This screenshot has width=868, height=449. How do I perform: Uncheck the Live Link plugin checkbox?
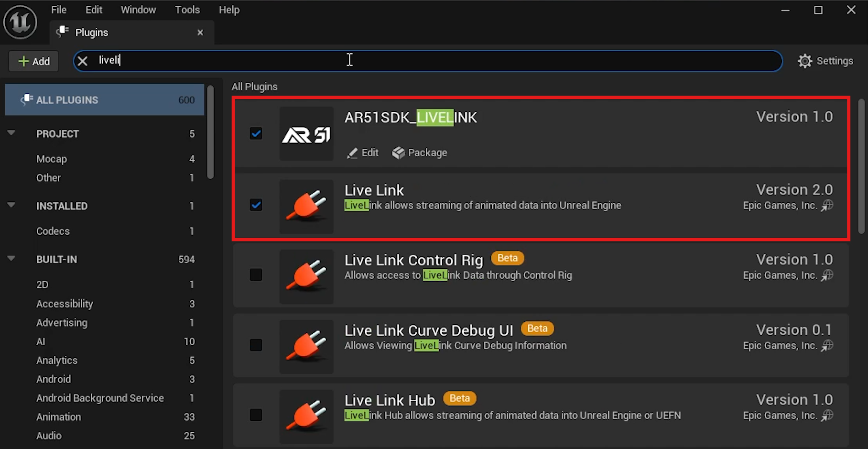256,205
